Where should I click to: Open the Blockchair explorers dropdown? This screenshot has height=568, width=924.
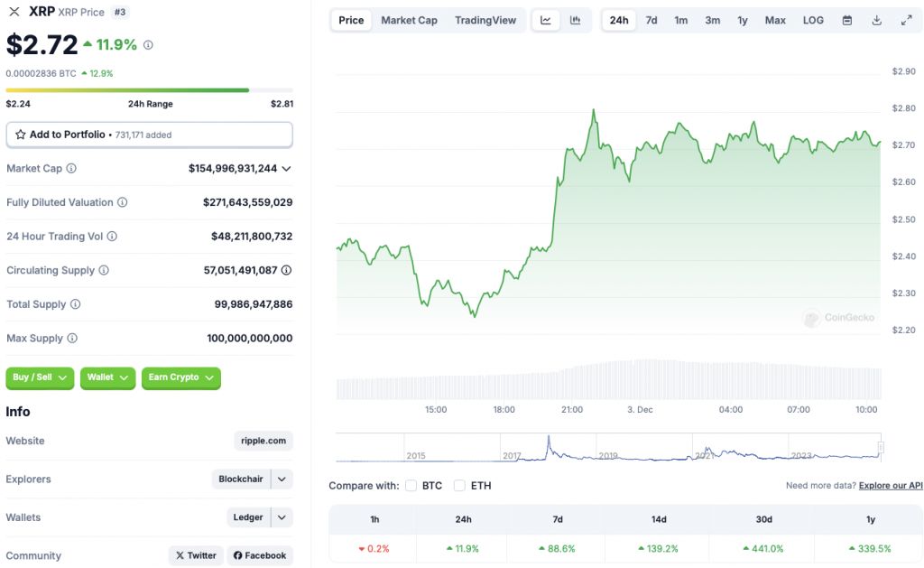point(281,479)
